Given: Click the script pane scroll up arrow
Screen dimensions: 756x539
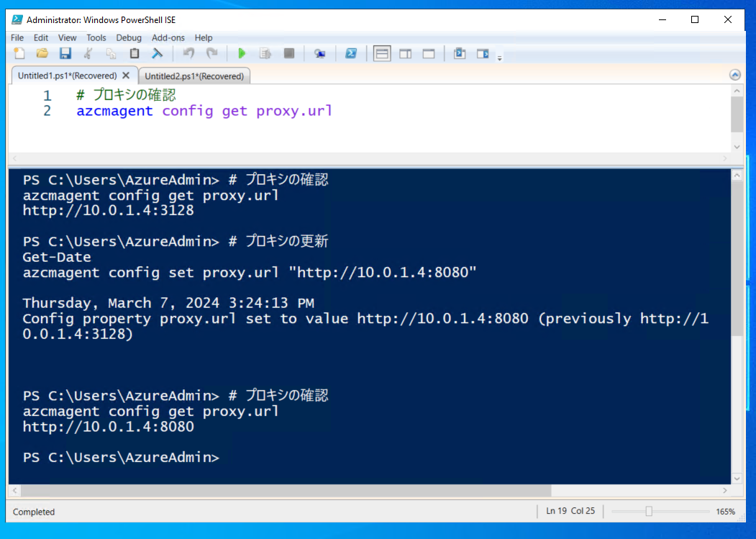Looking at the screenshot, I should [x=737, y=91].
